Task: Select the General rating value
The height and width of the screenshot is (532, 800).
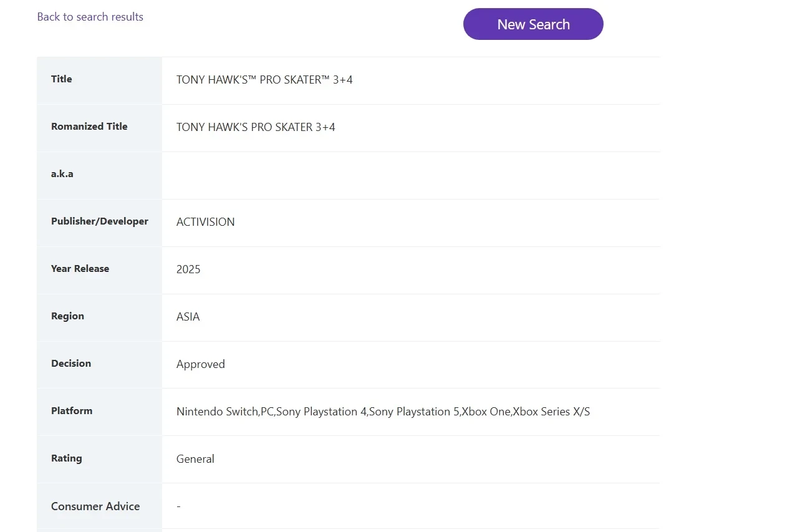Action: click(195, 459)
